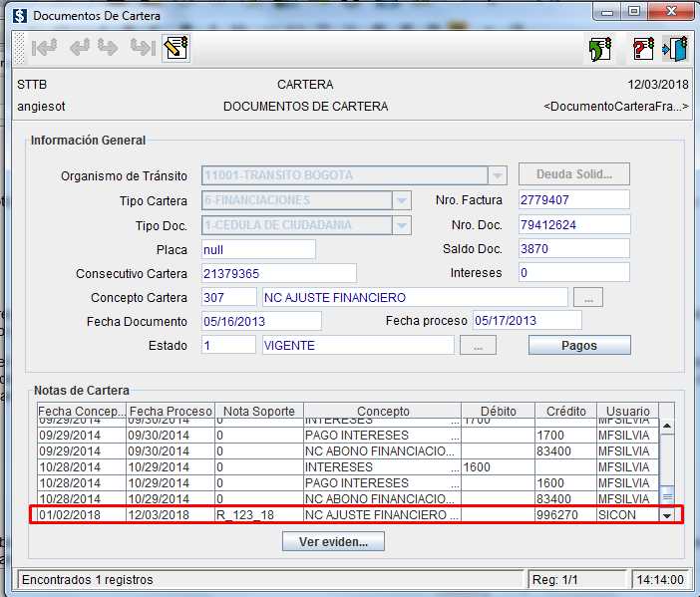
Task: Click the Pagos button
Action: pyautogui.click(x=579, y=346)
